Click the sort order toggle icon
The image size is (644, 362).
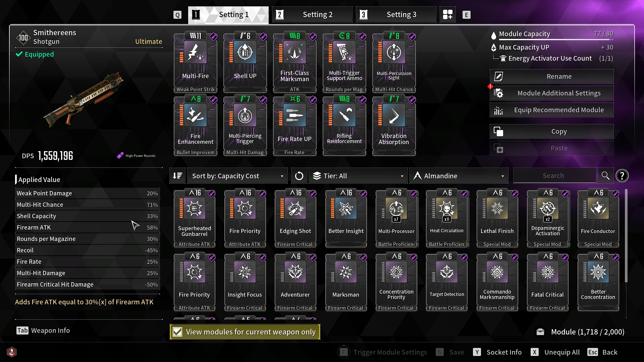coord(177,176)
